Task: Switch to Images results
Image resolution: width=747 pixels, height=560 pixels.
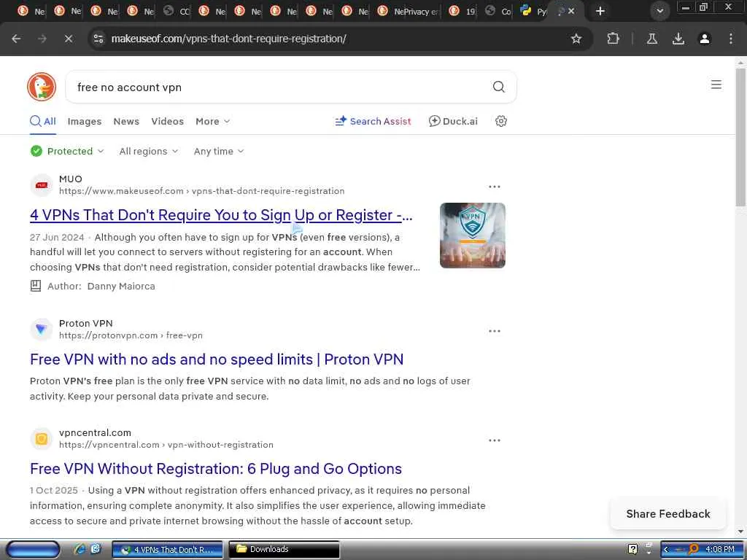Action: pos(85,122)
